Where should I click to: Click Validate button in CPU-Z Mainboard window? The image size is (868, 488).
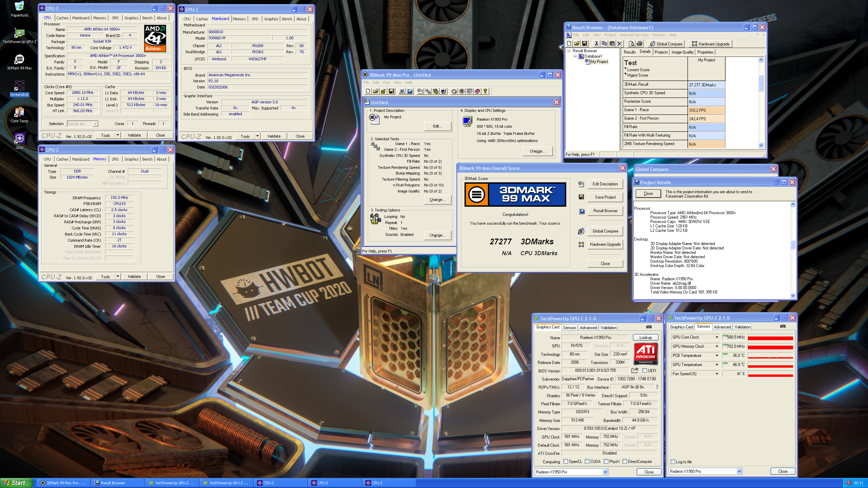274,136
